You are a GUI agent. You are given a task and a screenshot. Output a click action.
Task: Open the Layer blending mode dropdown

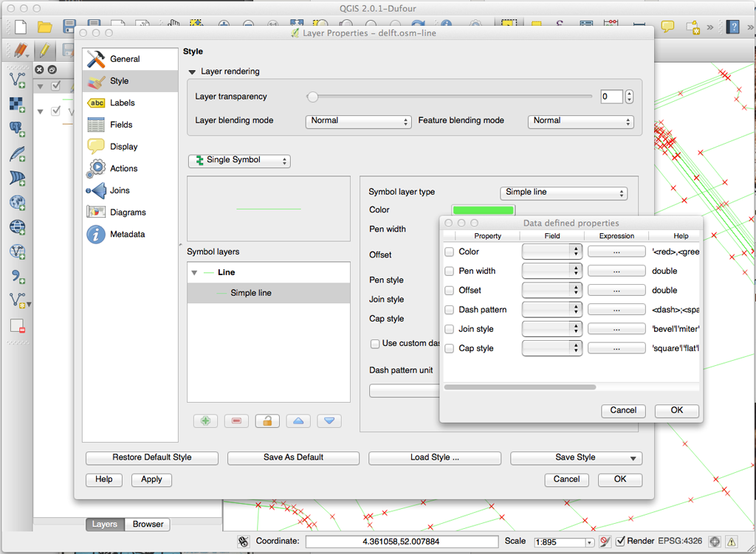(359, 121)
